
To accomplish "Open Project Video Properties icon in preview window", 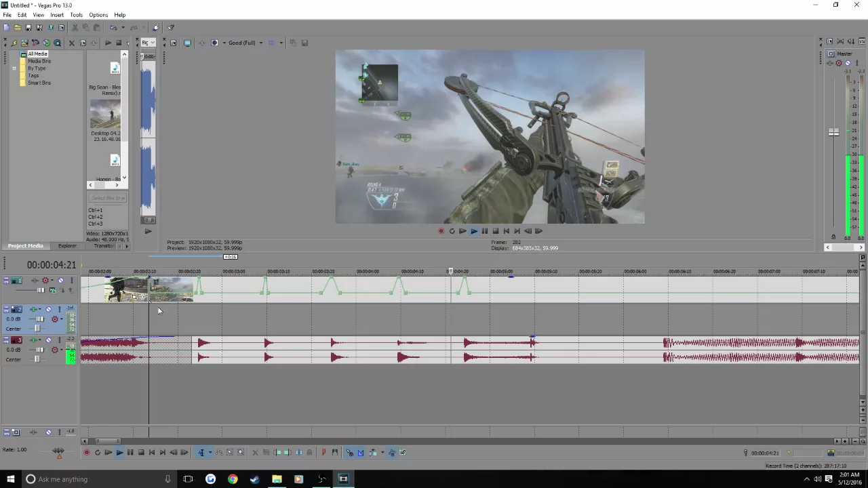I will pos(173,43).
